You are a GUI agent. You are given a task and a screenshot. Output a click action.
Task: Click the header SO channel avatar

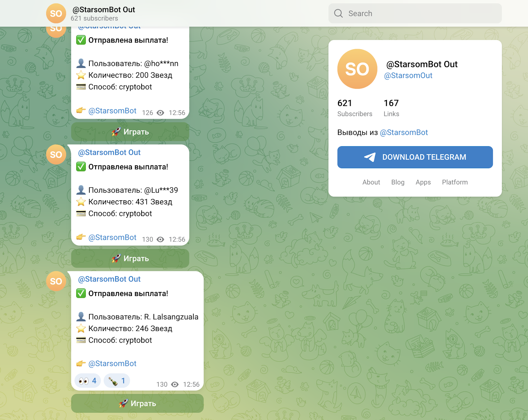tap(56, 14)
